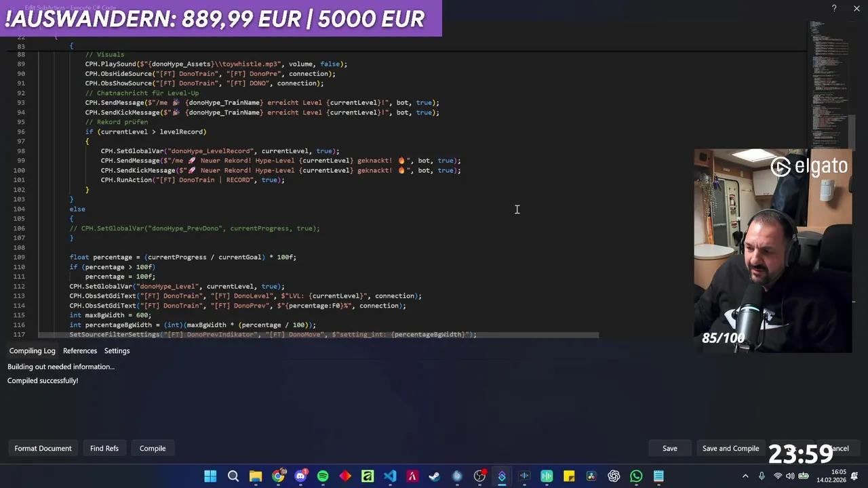The image size is (868, 488).
Task: Click the vertical scrollbar thumb of code editor
Action: [853, 131]
